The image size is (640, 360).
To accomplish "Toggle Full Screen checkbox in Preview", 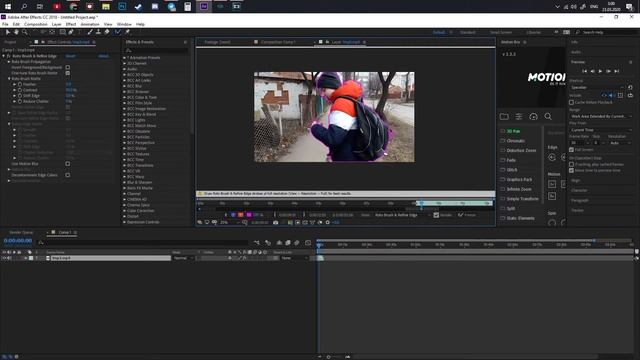I will (571, 150).
